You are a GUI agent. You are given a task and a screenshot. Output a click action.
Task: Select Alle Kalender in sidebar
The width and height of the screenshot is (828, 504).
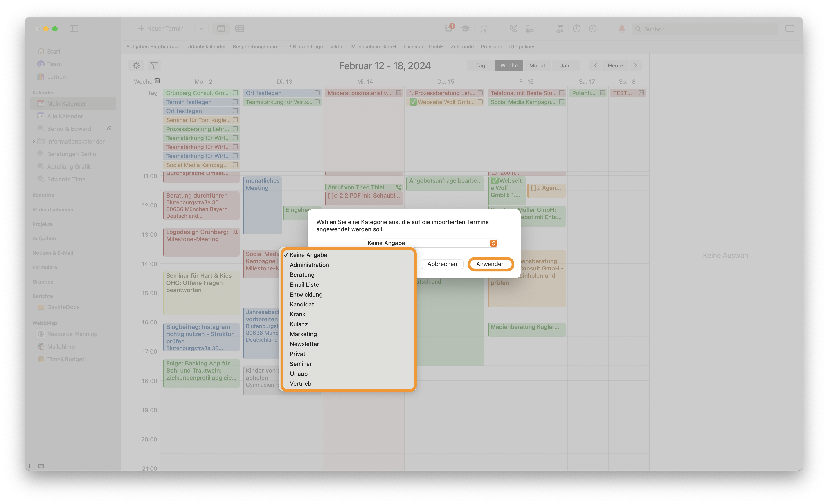[65, 116]
